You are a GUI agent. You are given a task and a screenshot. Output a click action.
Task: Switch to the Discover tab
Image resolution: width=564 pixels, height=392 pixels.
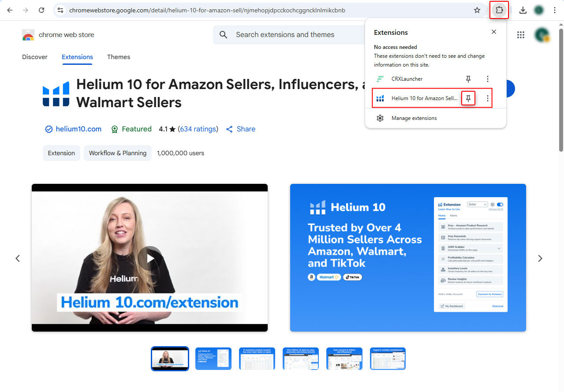[35, 57]
